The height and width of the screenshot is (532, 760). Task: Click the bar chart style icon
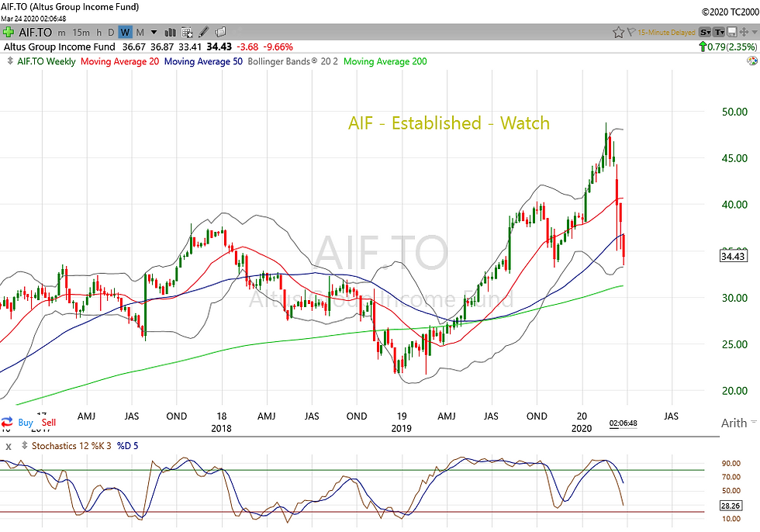click(x=170, y=33)
